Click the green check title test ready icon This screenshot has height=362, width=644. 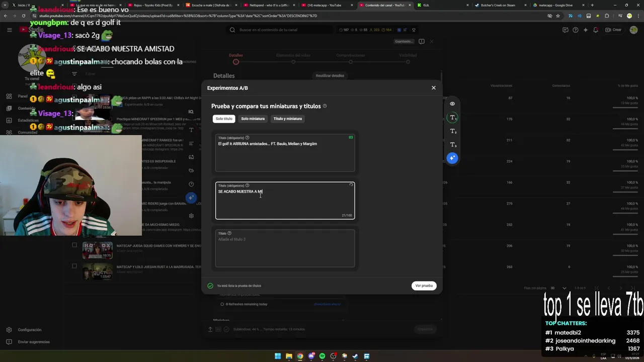point(210,286)
